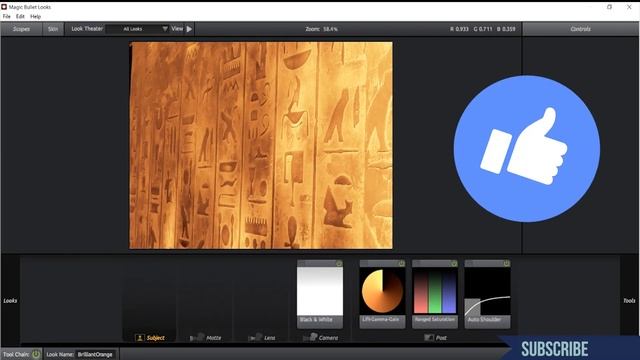Click the Magic Bullet Looks app icon
Viewport: 640px width, 360px height.
pos(4,7)
